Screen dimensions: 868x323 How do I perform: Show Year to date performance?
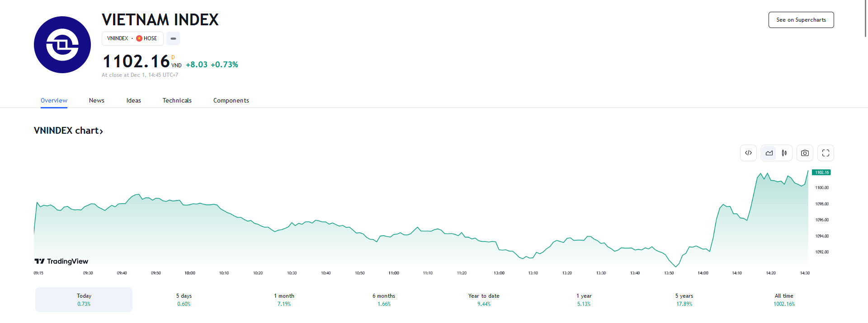484,300
